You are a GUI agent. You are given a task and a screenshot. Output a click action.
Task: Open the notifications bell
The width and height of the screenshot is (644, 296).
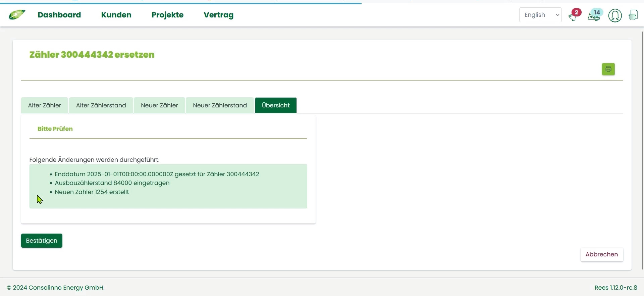click(x=574, y=16)
